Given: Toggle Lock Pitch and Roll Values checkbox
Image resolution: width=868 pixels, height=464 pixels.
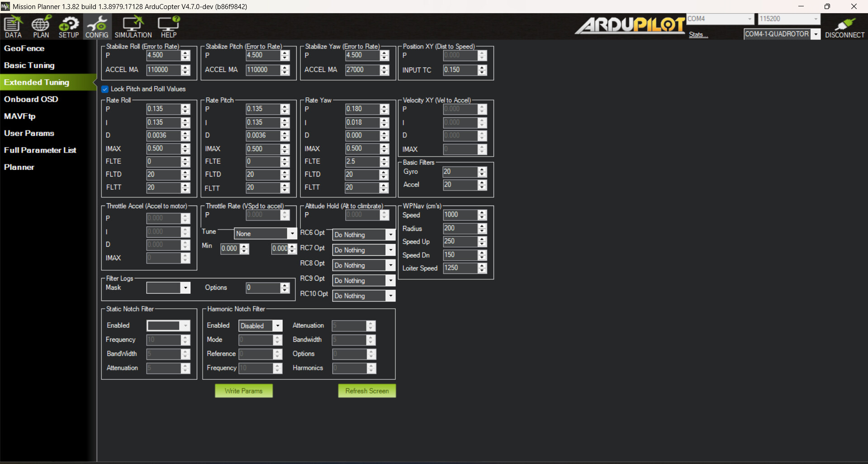Looking at the screenshot, I should tap(105, 89).
